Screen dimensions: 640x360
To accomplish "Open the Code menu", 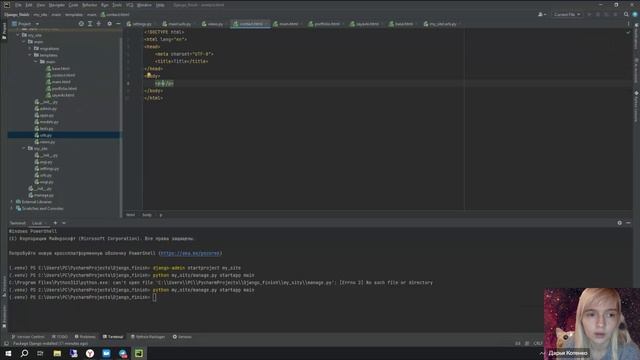I will coord(73,5).
